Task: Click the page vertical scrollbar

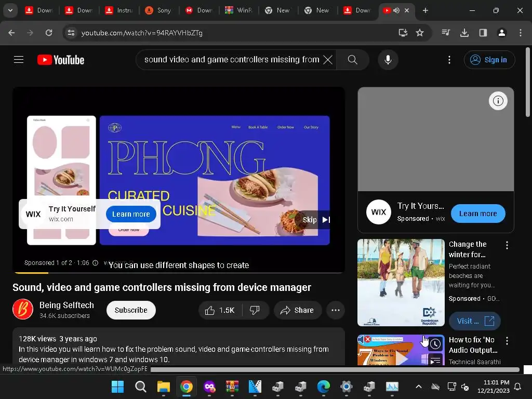Action: click(528, 83)
